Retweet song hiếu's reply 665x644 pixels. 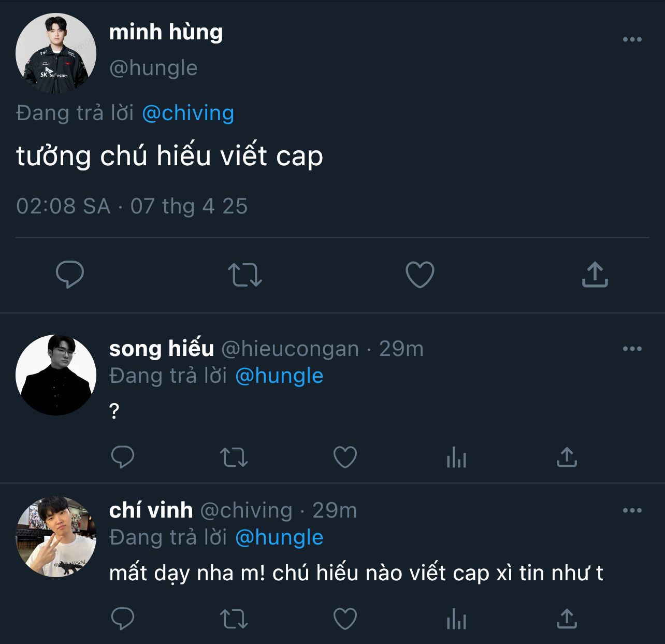pyautogui.click(x=234, y=457)
